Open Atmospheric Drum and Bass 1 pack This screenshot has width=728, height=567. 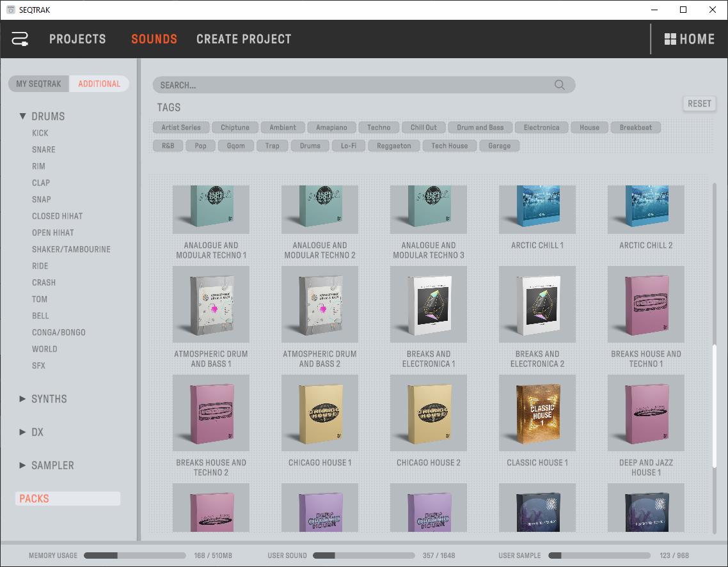tap(210, 304)
